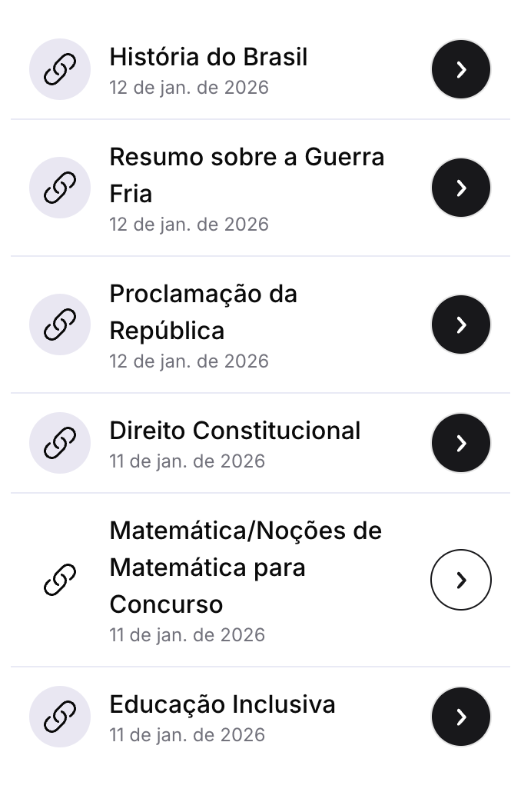Screen dimensions: 521x812
Task: Select the Resumo sobre a Guerra Fria title
Action: [x=246, y=175]
